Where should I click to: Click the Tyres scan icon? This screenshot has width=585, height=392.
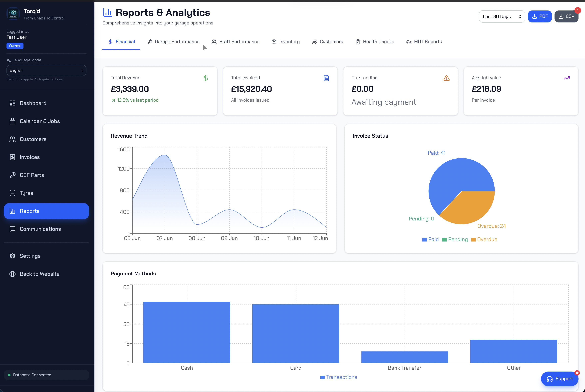(12, 193)
